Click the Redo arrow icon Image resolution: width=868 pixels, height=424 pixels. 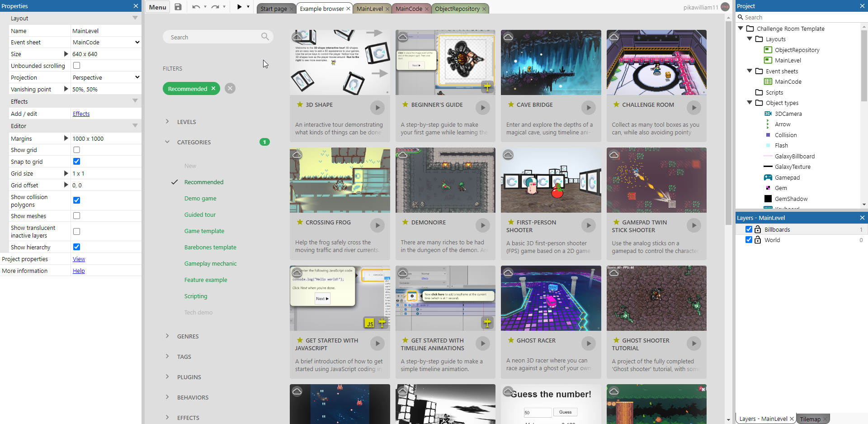215,7
